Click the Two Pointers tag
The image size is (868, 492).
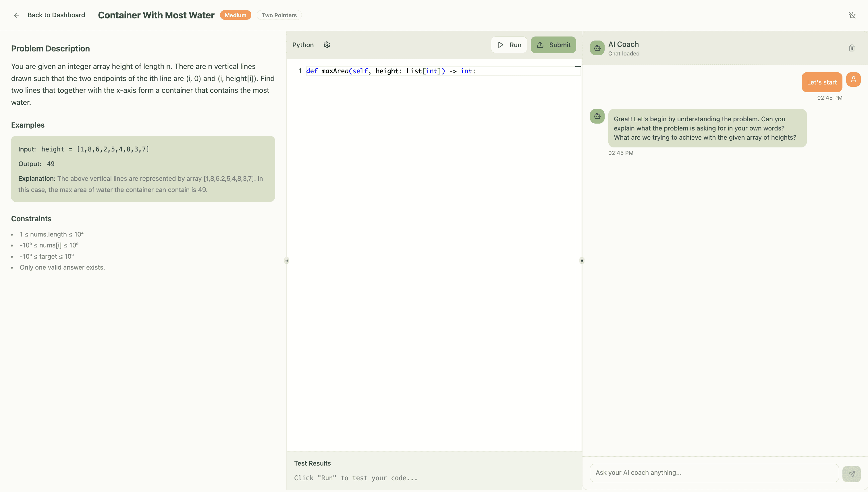[x=279, y=15]
